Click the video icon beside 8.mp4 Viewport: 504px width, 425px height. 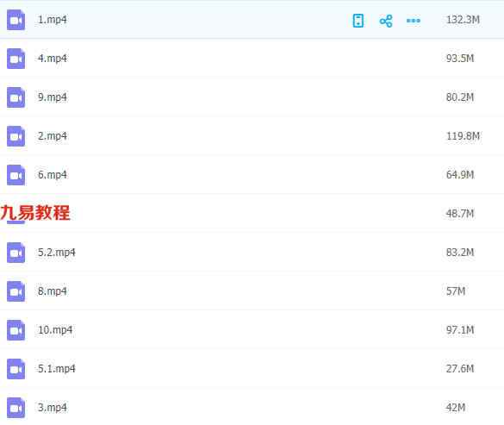click(16, 291)
